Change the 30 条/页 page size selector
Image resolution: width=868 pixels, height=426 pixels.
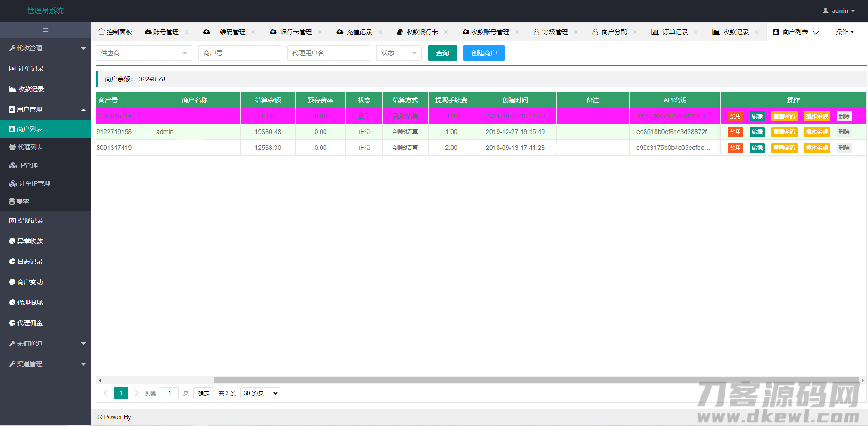pyautogui.click(x=260, y=393)
